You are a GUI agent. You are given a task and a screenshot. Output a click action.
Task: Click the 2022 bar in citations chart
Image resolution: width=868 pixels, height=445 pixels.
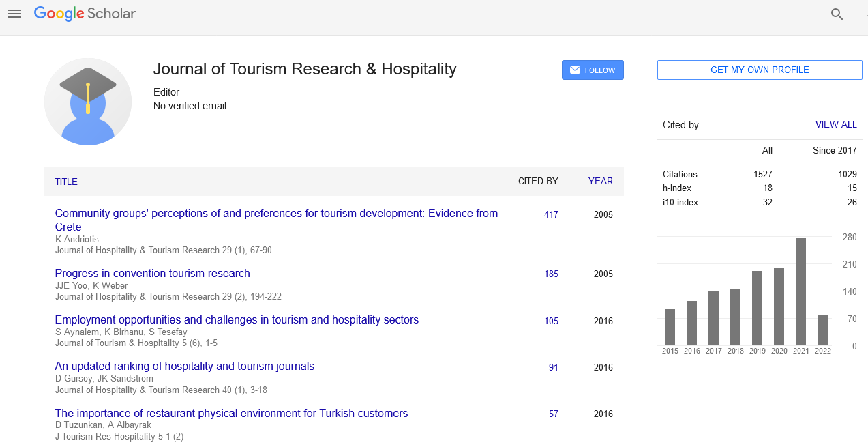tap(822, 330)
